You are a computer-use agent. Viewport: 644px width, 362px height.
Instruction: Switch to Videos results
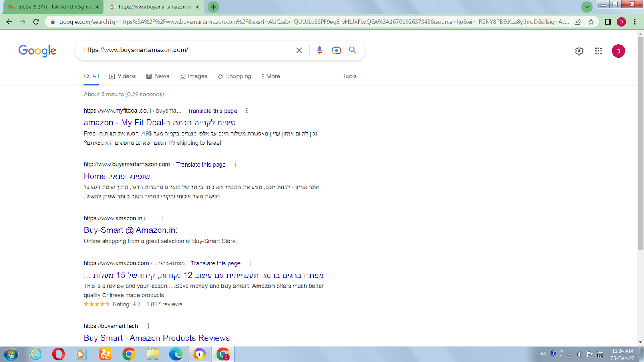point(122,76)
